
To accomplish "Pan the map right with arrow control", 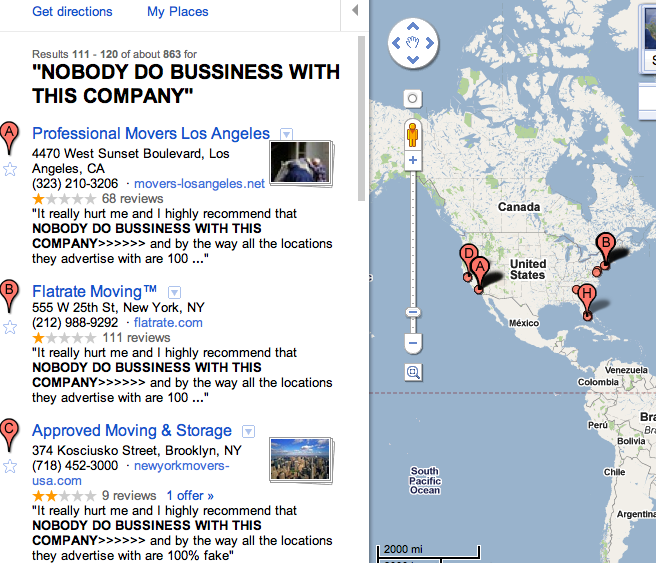I will [x=430, y=43].
